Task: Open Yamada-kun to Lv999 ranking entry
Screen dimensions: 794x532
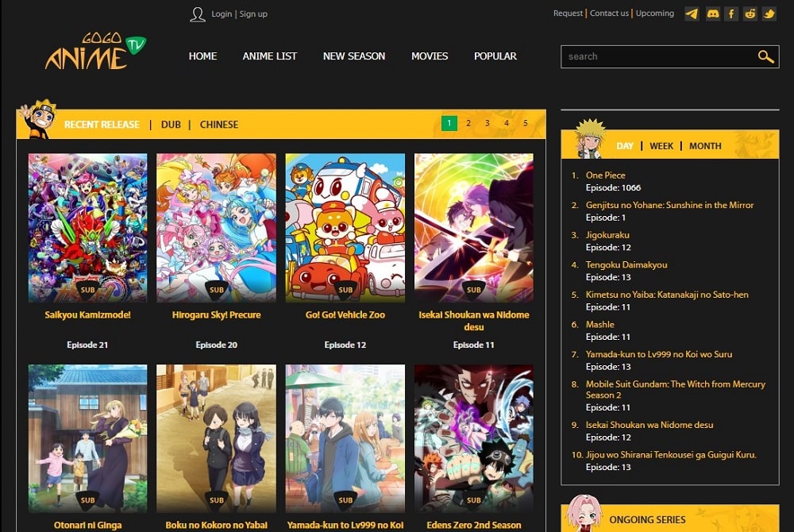Action: (x=659, y=354)
